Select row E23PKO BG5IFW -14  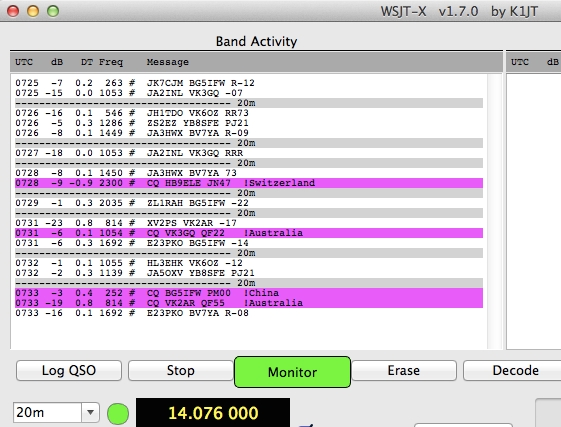click(249, 243)
